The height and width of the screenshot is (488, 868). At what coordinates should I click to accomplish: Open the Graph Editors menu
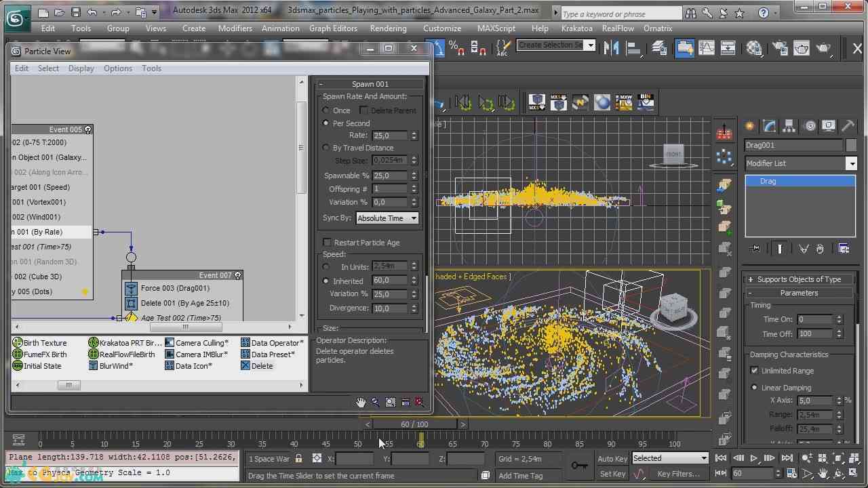333,28
